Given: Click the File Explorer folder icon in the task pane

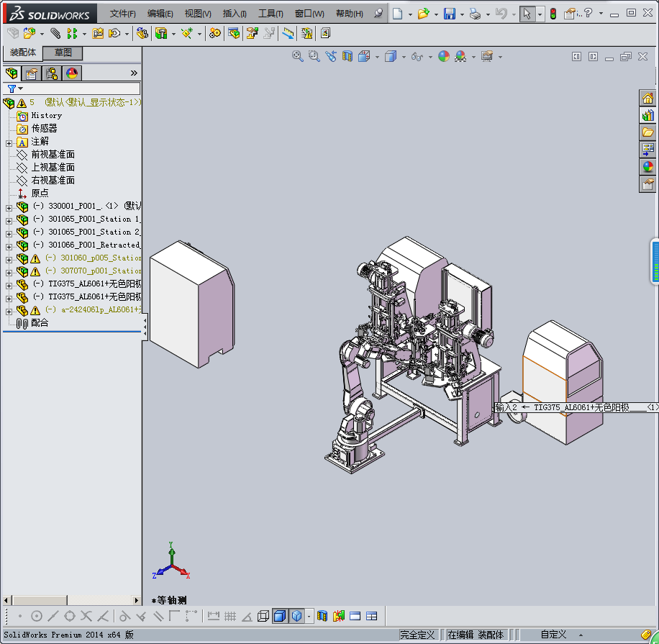Looking at the screenshot, I should pyautogui.click(x=647, y=132).
